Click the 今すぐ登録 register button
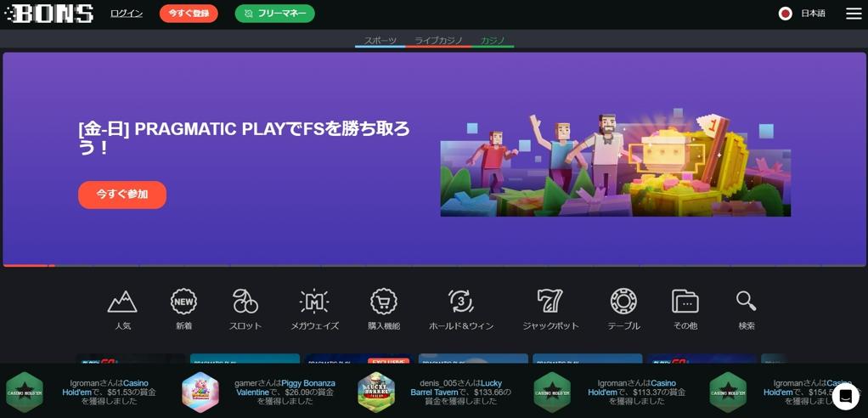This screenshot has width=868, height=418. (189, 14)
